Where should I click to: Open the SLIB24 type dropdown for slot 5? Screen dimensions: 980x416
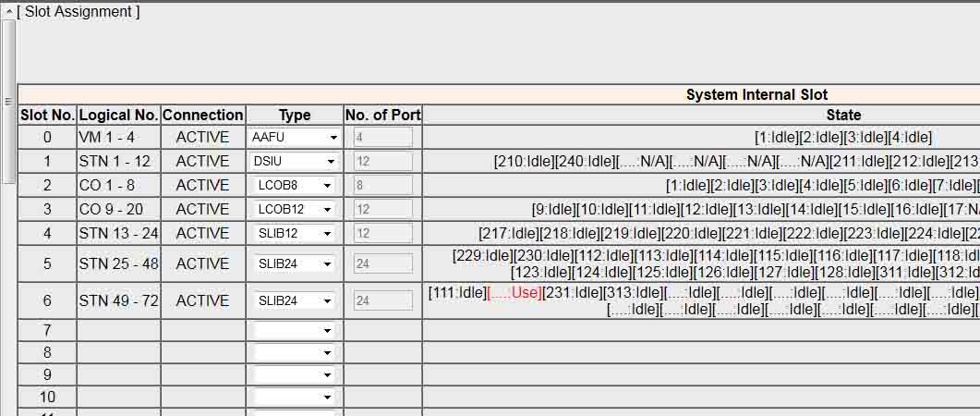point(295,263)
